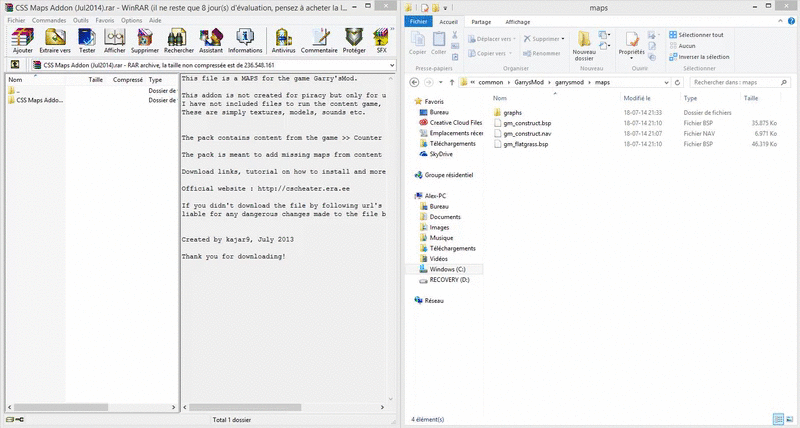Switch Explorer to details view icon
This screenshot has width=800, height=428.
point(778,419)
